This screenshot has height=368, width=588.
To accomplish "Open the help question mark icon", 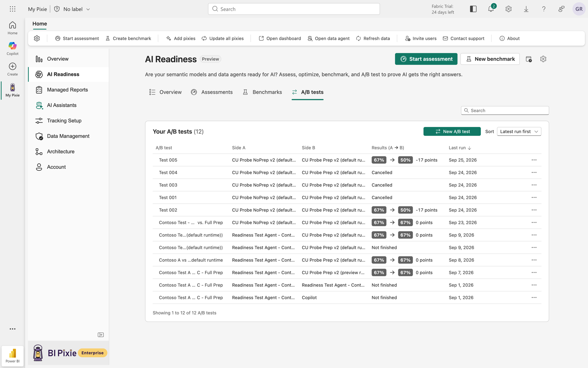I will [544, 9].
